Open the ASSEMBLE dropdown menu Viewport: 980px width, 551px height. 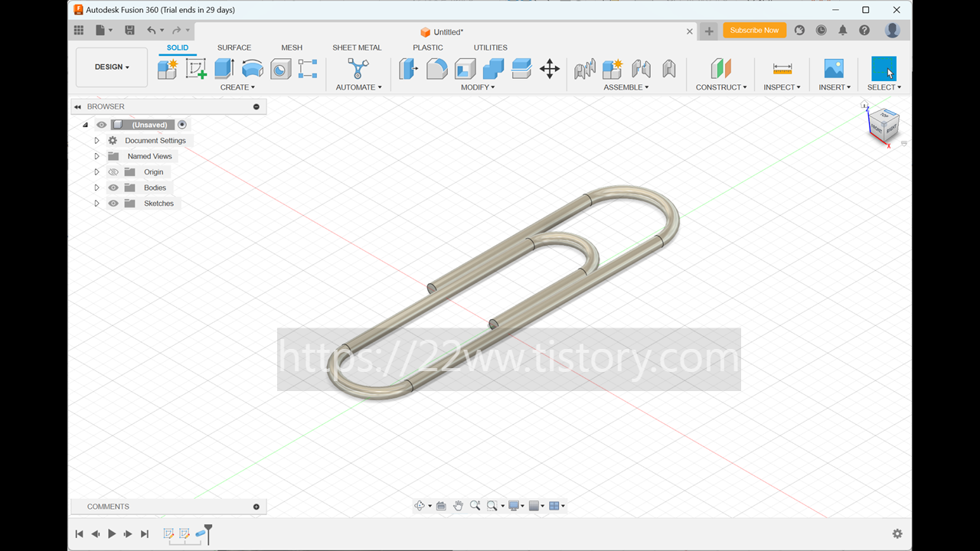(626, 87)
